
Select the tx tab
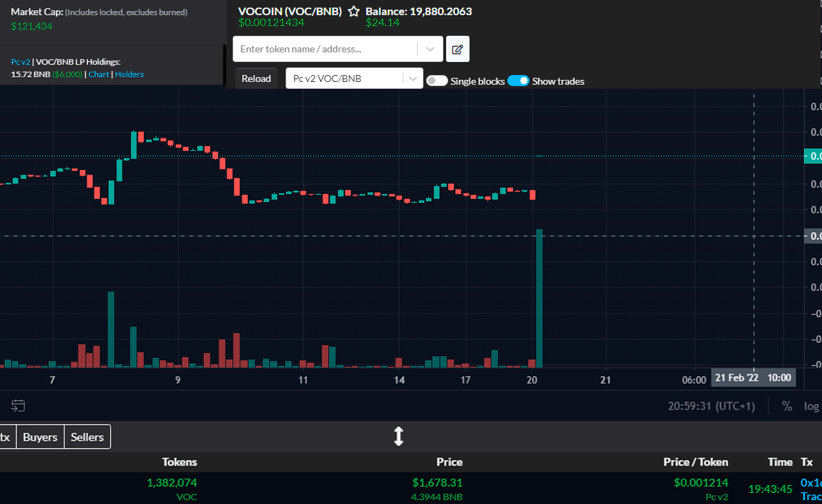(6, 437)
